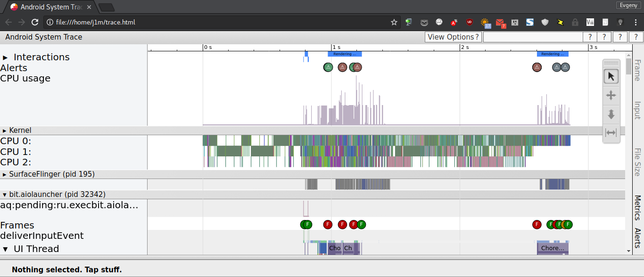Select the first green alert marker
This screenshot has height=277, width=644.
[x=328, y=67]
